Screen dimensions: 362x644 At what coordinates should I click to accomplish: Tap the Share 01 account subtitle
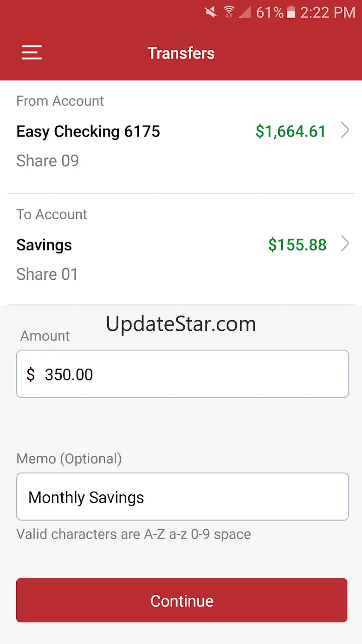click(x=47, y=274)
